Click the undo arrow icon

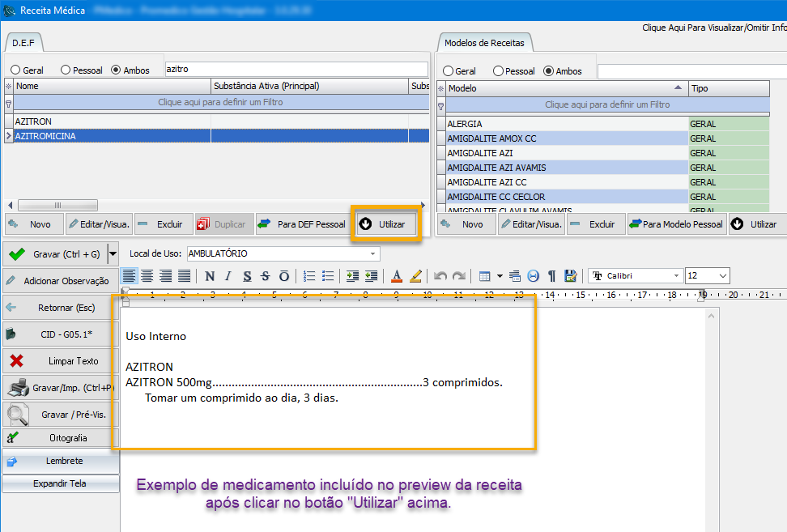point(440,276)
